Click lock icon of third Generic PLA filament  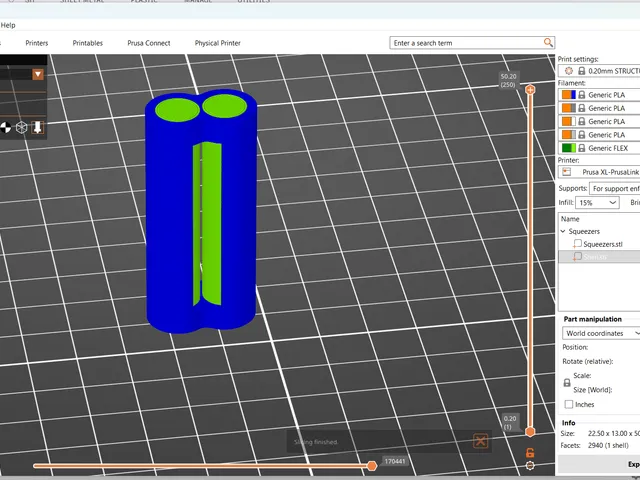[582, 121]
